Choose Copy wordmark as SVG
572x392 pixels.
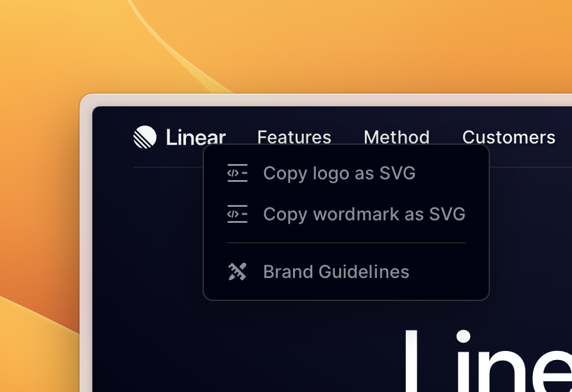346,214
